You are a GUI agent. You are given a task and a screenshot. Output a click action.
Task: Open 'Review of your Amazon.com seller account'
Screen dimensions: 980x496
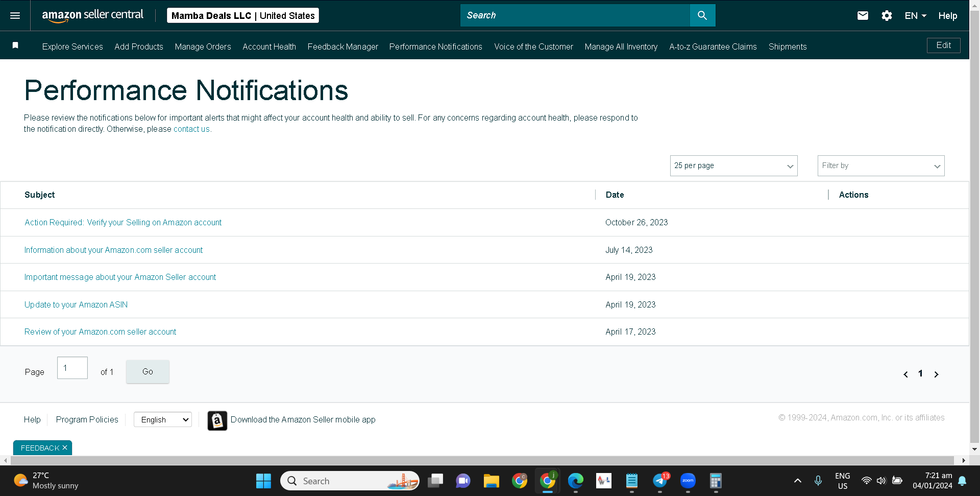pos(100,332)
